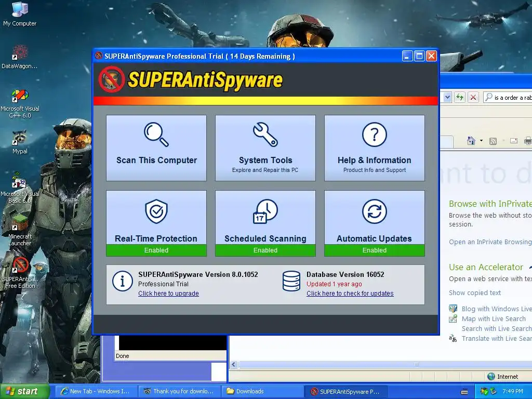Switch to SUPERAntiSpyware taskbar item
The height and width of the screenshot is (399, 532).
(x=345, y=391)
